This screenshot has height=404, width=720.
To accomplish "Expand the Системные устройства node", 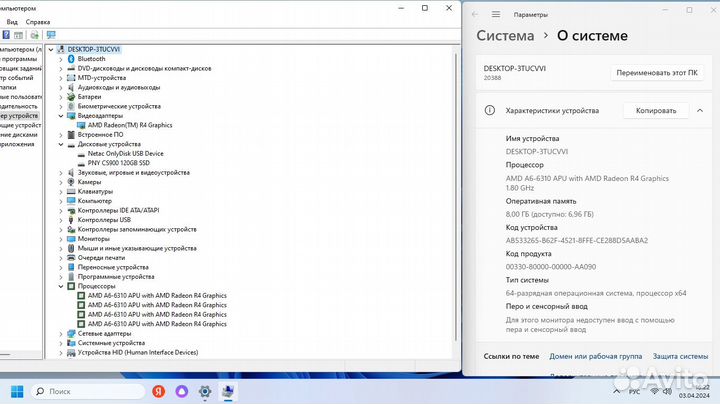I will 61,343.
